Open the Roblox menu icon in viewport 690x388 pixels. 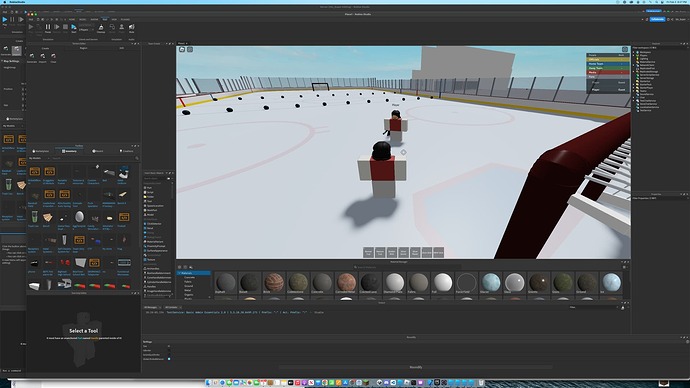(x=182, y=49)
